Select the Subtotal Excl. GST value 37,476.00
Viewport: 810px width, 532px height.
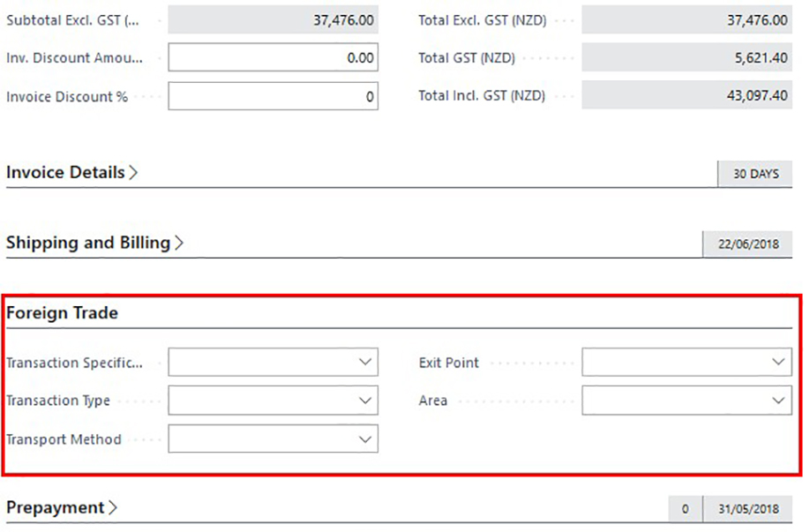(273, 19)
